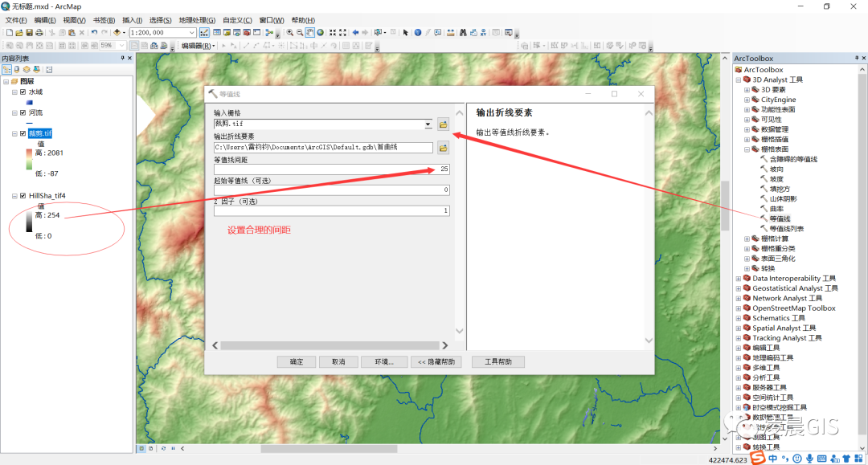Open the 地理处理(G) menu
868x465 pixels.
(x=197, y=20)
